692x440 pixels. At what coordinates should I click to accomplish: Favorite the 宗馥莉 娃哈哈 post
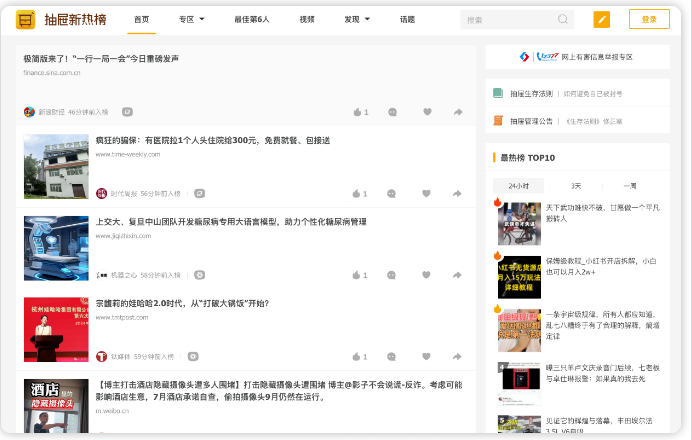click(x=426, y=357)
